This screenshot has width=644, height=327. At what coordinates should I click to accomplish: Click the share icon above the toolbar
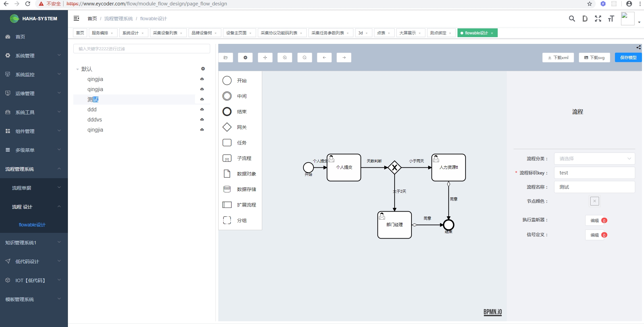coord(639,47)
